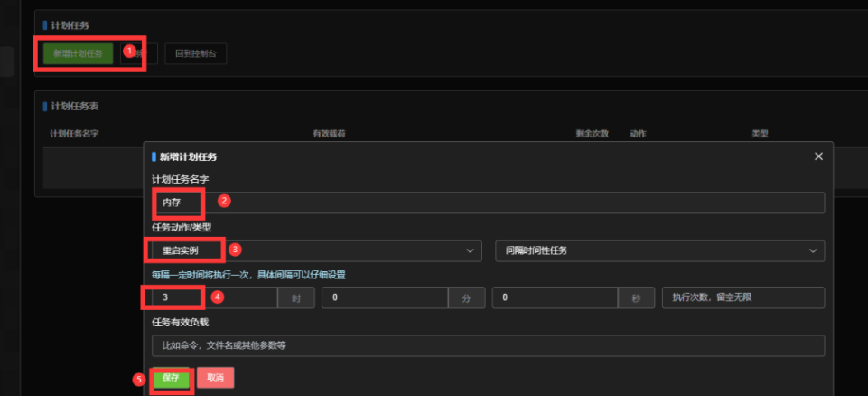Click the 秒 unit label addon

(x=636, y=297)
